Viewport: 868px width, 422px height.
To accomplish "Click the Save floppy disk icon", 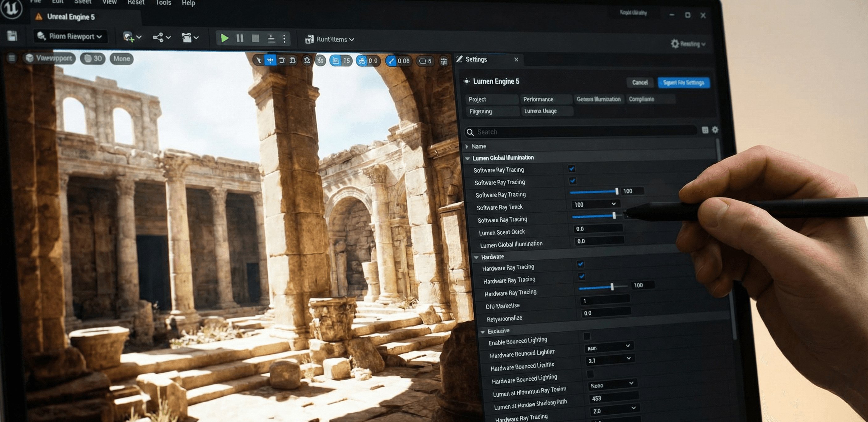I will point(12,36).
